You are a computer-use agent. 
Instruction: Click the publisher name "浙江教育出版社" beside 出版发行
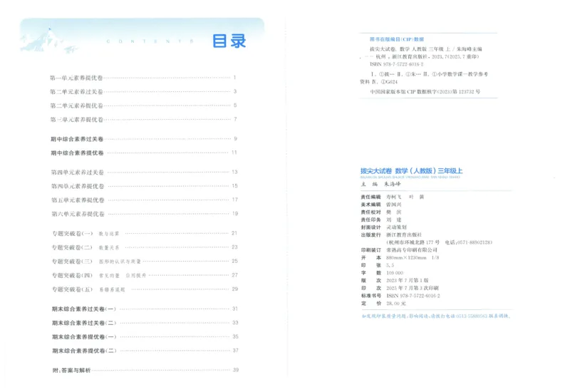coord(404,235)
